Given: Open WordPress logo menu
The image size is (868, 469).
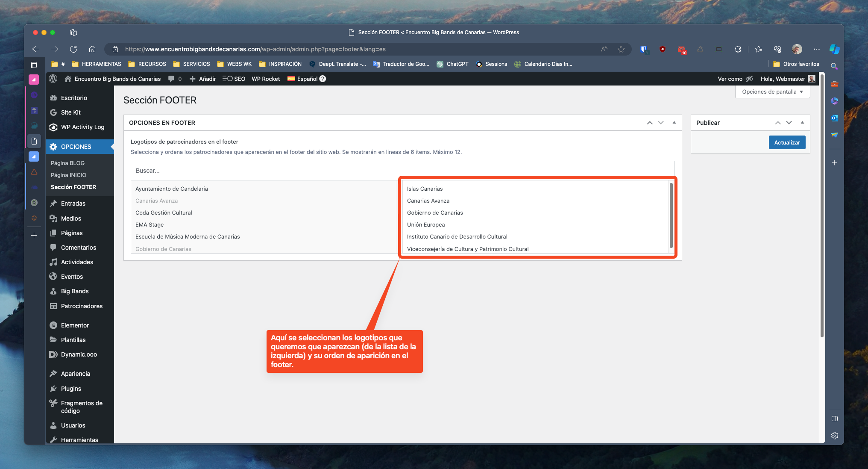Looking at the screenshot, I should [x=53, y=79].
